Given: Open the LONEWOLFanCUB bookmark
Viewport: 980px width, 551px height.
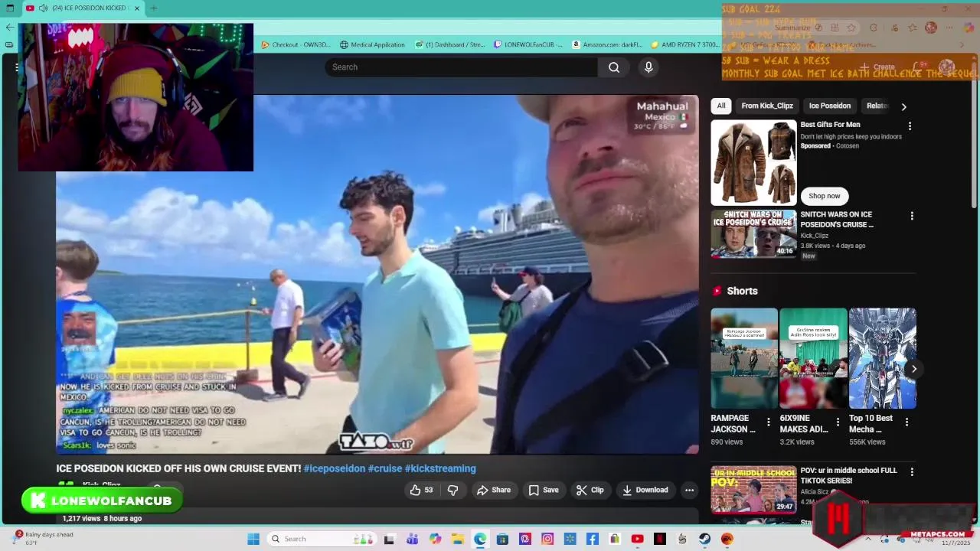Looking at the screenshot, I should tap(528, 44).
